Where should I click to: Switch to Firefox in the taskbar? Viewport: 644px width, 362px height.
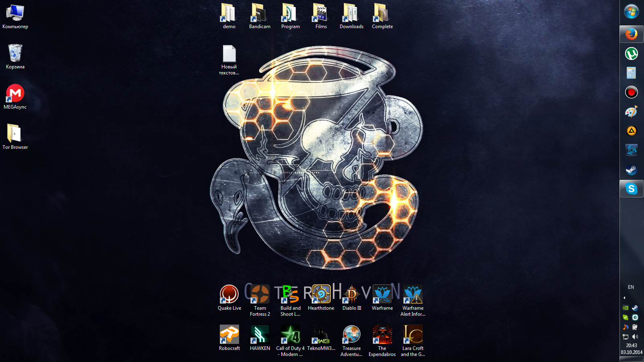pos(632,34)
